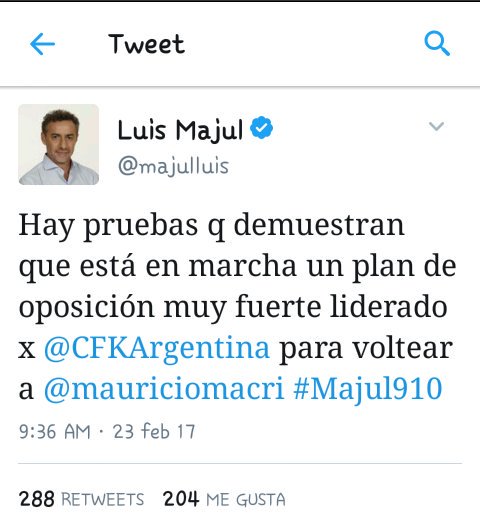Open the #Majul910 hashtag
The height and width of the screenshot is (523, 480).
point(368,389)
